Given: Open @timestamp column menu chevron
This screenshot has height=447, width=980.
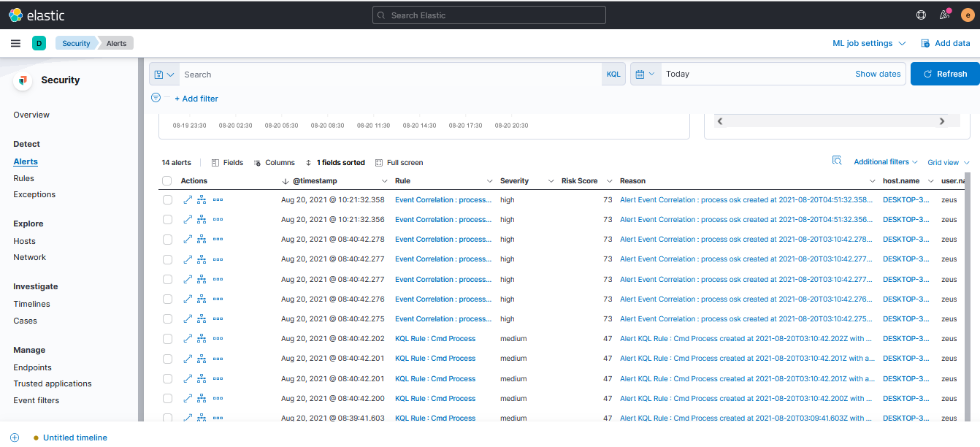Looking at the screenshot, I should (x=385, y=180).
